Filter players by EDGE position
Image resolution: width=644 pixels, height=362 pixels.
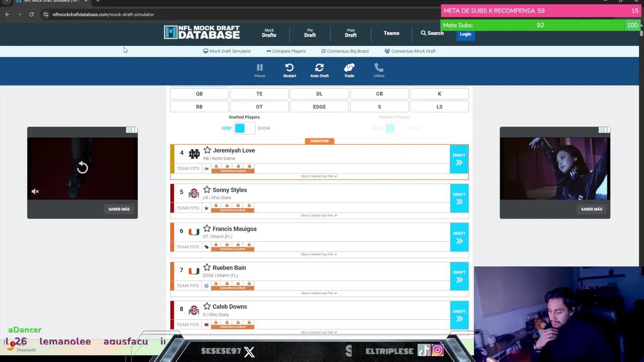[x=319, y=107]
